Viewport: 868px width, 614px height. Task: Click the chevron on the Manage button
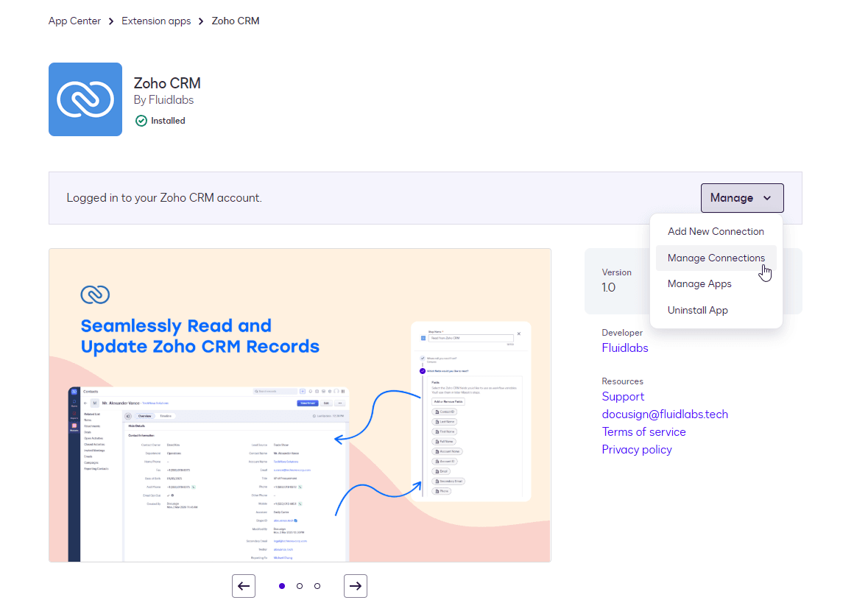tap(767, 198)
